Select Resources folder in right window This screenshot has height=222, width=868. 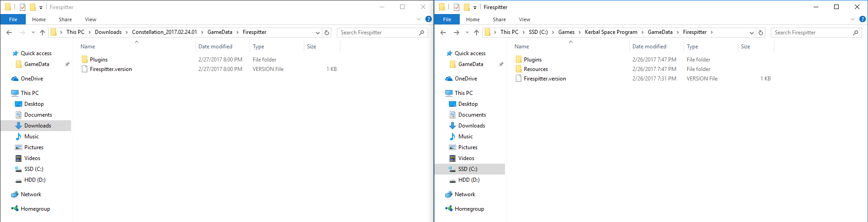tap(536, 69)
